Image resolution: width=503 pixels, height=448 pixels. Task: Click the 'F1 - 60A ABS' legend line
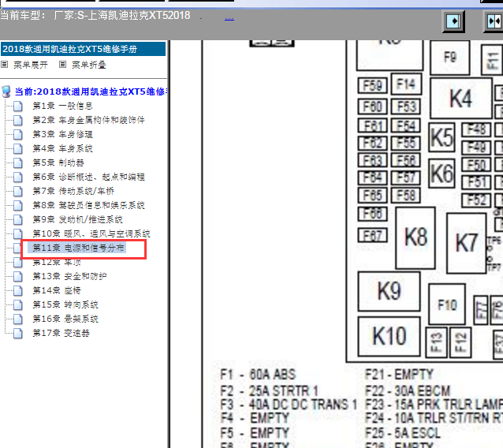(x=259, y=375)
